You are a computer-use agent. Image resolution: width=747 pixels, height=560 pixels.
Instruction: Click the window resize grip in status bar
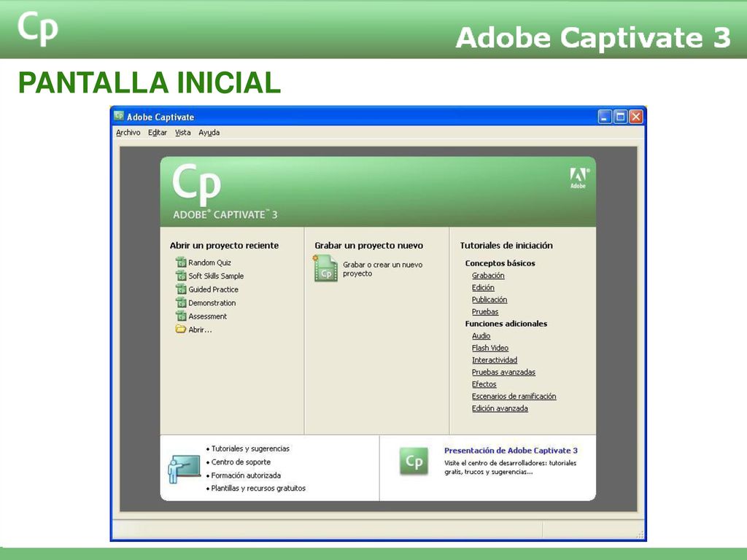639,534
